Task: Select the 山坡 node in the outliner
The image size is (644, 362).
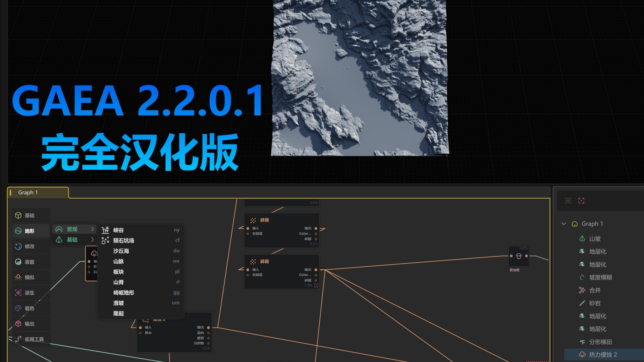Action: click(x=595, y=239)
